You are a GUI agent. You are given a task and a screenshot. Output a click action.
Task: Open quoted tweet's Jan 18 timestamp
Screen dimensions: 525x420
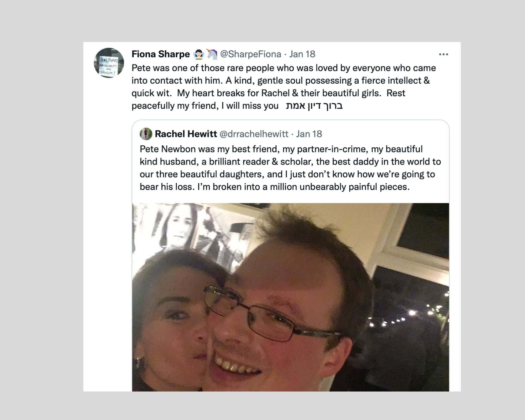(309, 134)
